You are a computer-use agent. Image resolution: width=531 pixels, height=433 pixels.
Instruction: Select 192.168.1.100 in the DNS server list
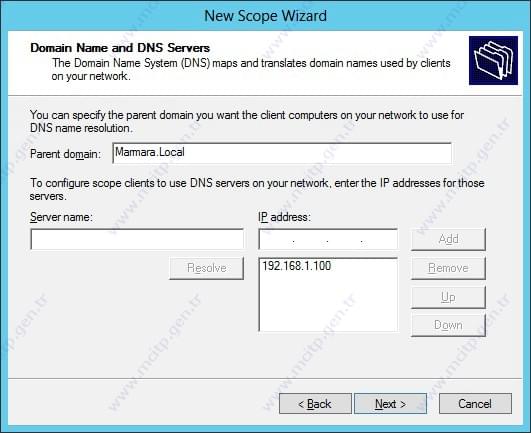pyautogui.click(x=297, y=266)
